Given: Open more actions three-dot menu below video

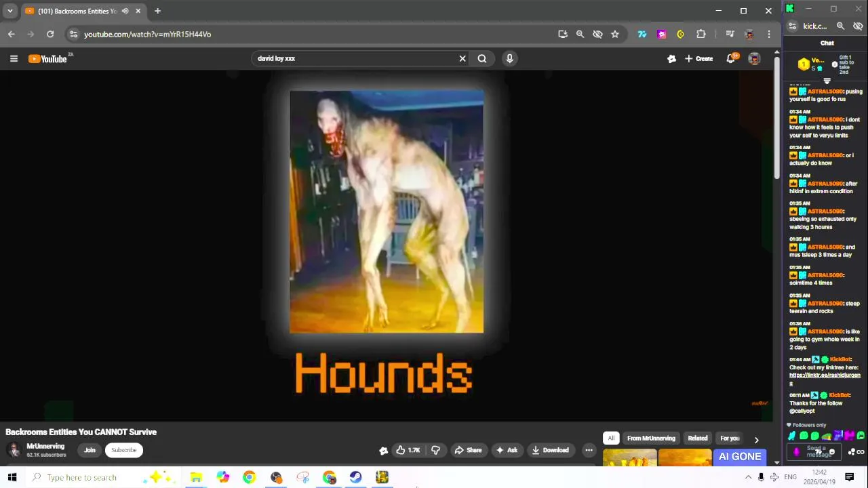Looking at the screenshot, I should click(589, 450).
